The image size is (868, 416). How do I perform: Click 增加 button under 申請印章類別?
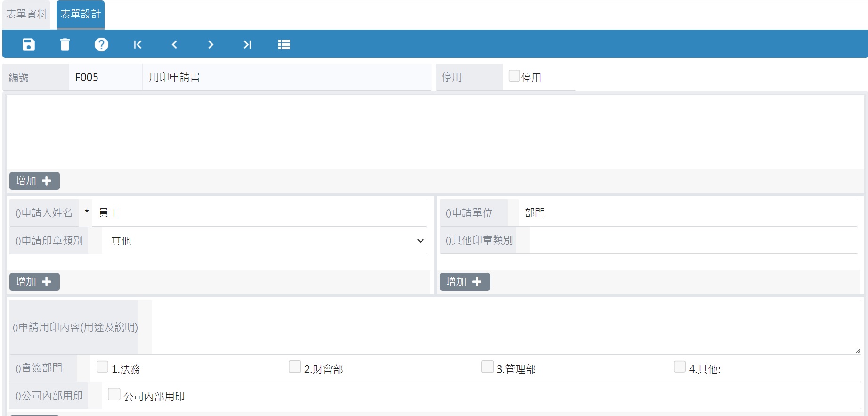[x=34, y=282]
